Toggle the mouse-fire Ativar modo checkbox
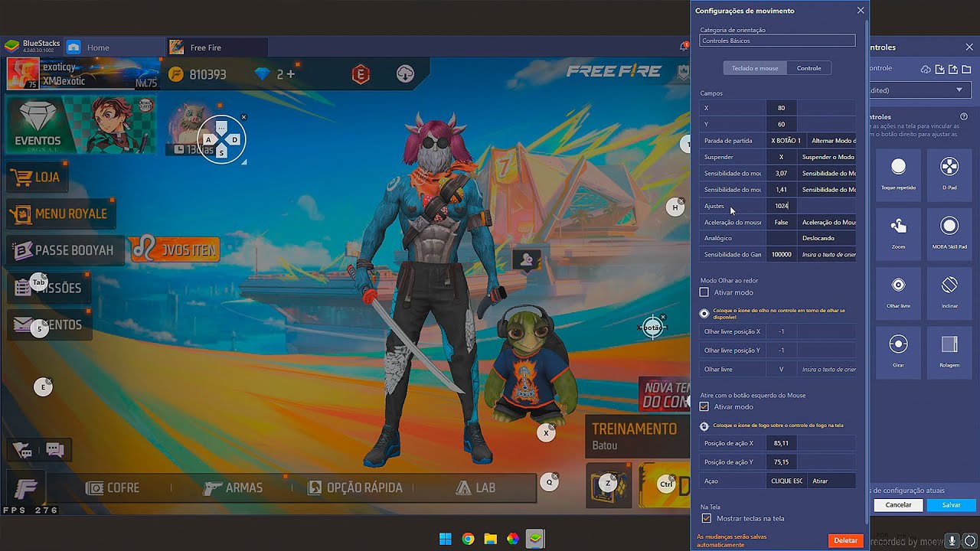The image size is (980, 551). 704,406
